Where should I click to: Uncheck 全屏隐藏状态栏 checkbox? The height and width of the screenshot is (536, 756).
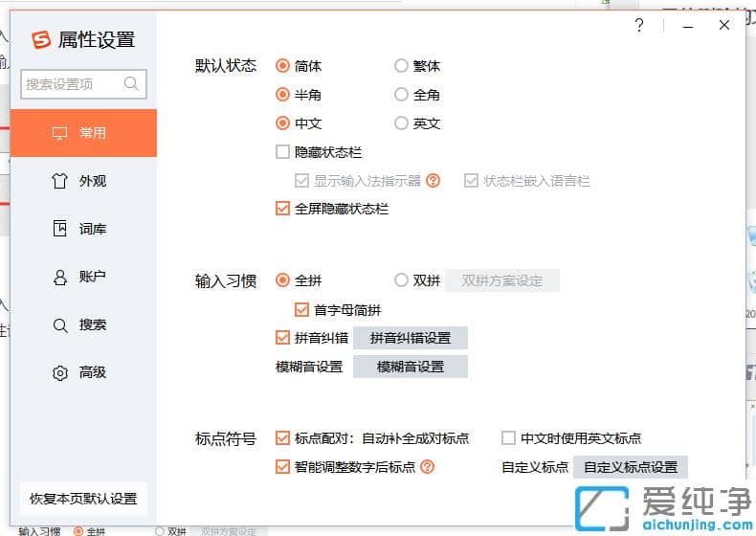[x=282, y=209]
